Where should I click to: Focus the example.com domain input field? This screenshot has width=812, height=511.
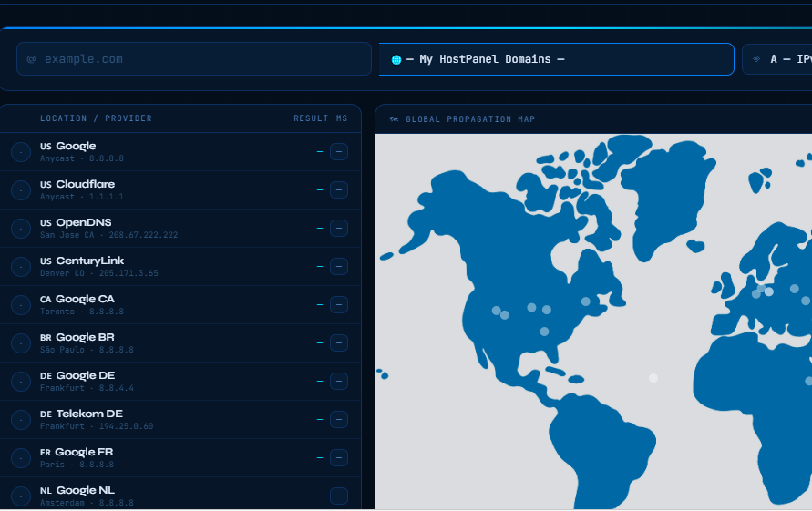tap(194, 59)
